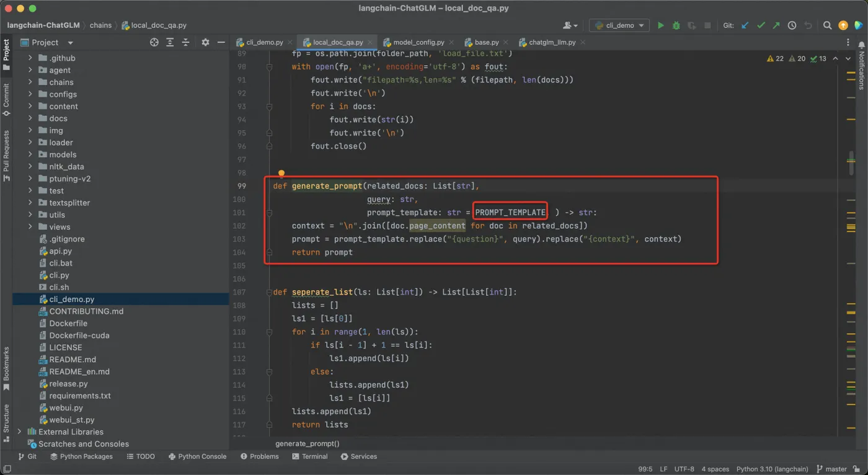
Task: Open Python Packages tool window
Action: [81, 456]
